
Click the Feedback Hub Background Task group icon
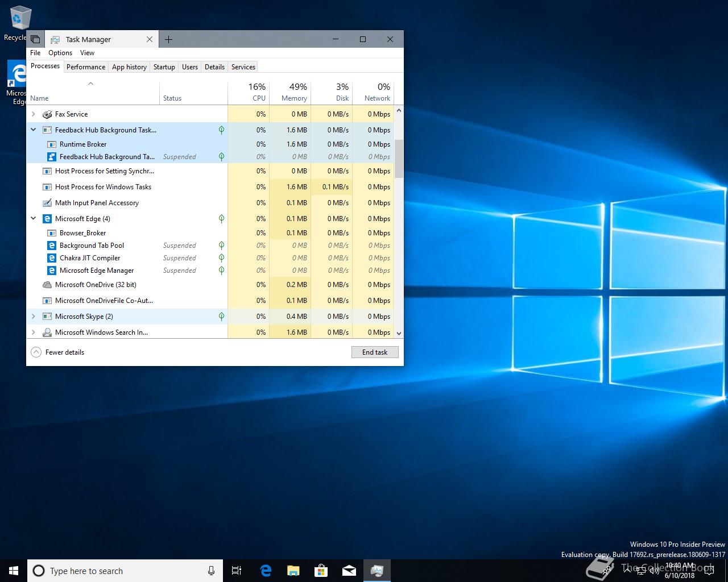(47, 130)
